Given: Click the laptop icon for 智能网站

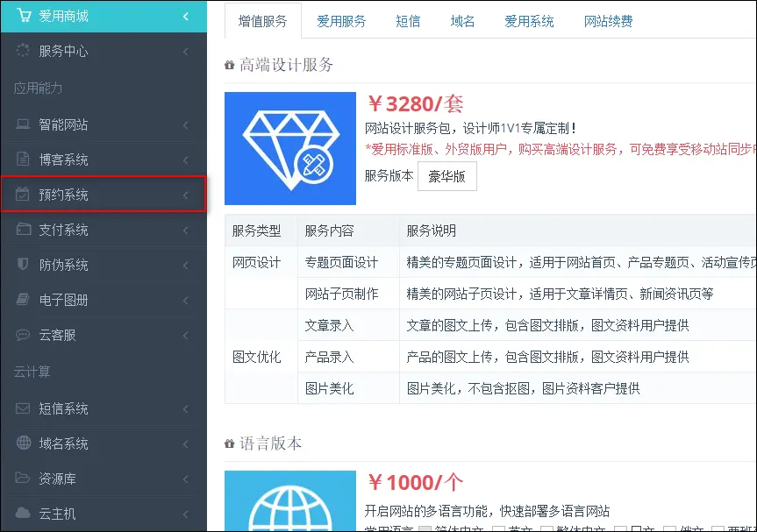Looking at the screenshot, I should pos(23,125).
